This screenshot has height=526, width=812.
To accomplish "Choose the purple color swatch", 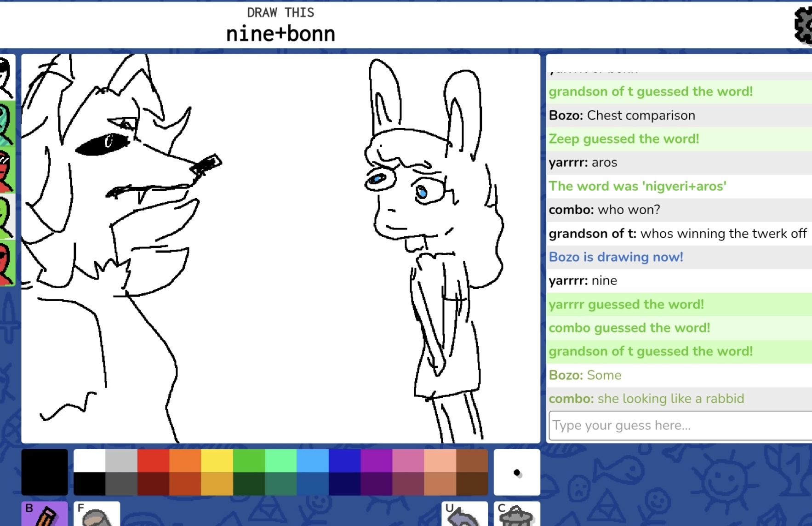I will pos(376,461).
